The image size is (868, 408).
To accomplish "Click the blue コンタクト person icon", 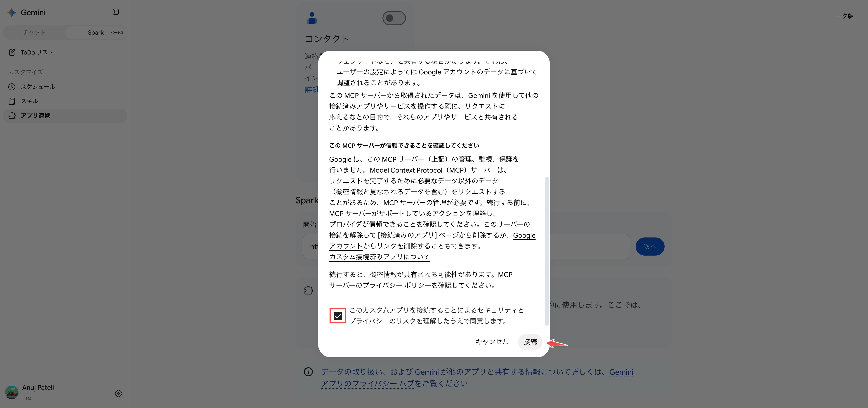I will [312, 18].
